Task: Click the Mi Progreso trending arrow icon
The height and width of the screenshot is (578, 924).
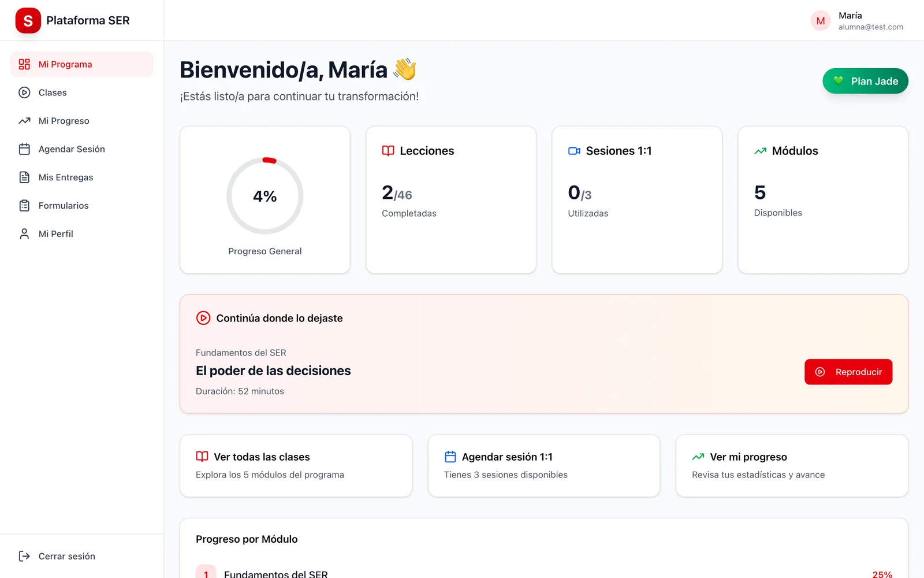Action: (24, 121)
